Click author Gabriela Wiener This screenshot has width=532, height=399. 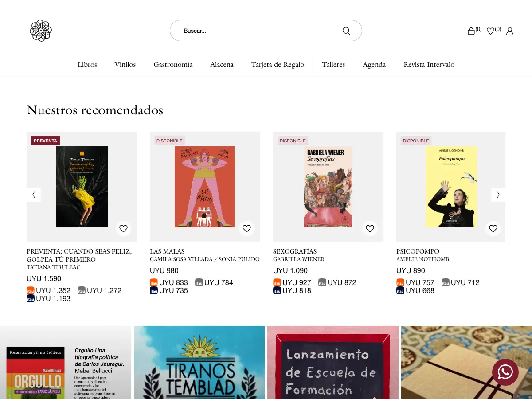299,259
